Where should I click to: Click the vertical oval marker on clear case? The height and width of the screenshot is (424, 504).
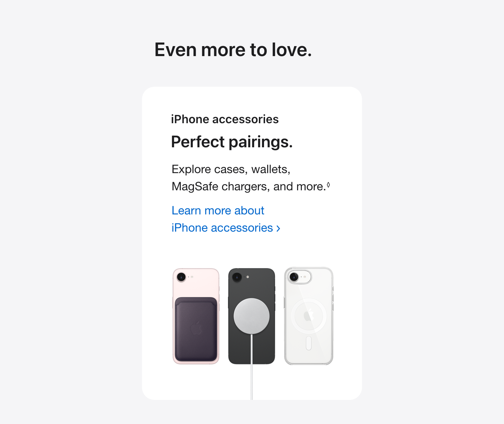tap(309, 343)
